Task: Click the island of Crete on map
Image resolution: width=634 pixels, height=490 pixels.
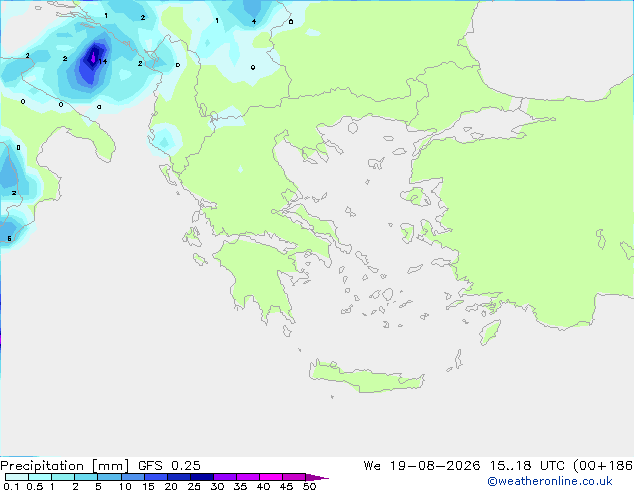Action: 366,377
